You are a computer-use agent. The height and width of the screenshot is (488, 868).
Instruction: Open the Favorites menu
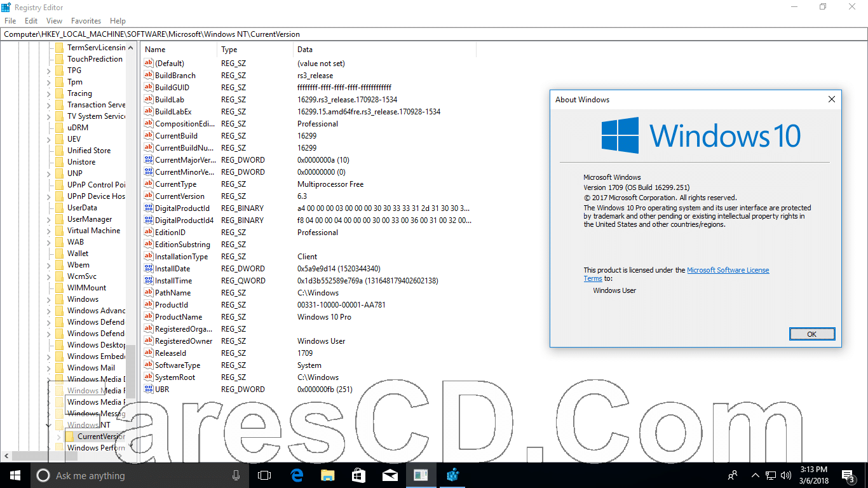86,21
